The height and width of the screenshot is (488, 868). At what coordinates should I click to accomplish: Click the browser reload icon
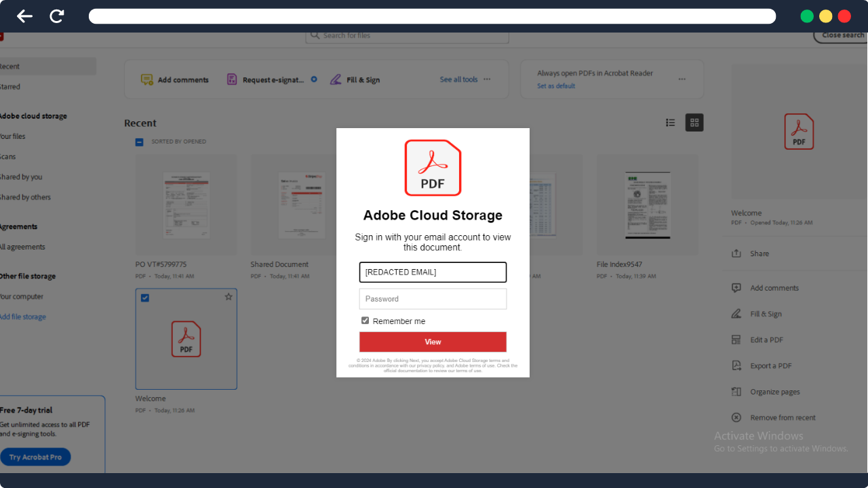[58, 16]
